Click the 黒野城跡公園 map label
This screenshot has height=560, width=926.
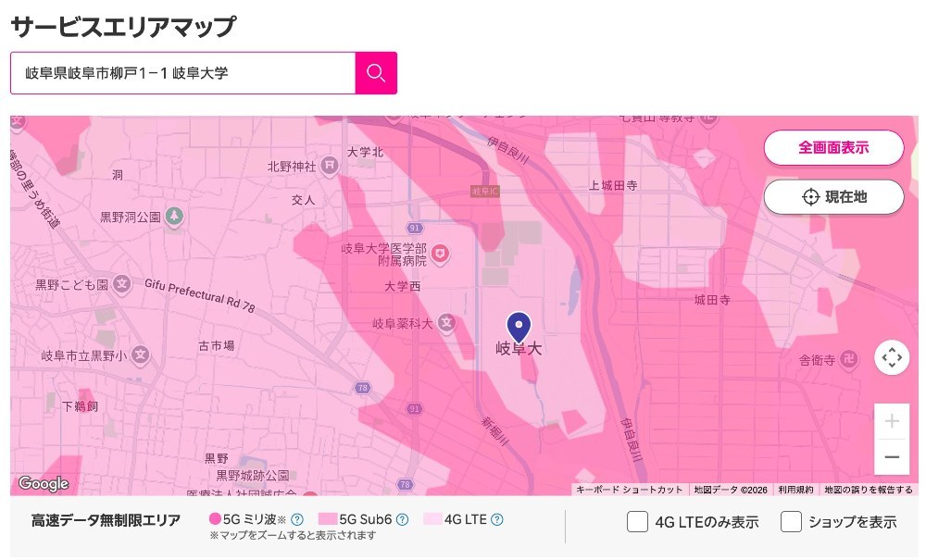coord(252,475)
